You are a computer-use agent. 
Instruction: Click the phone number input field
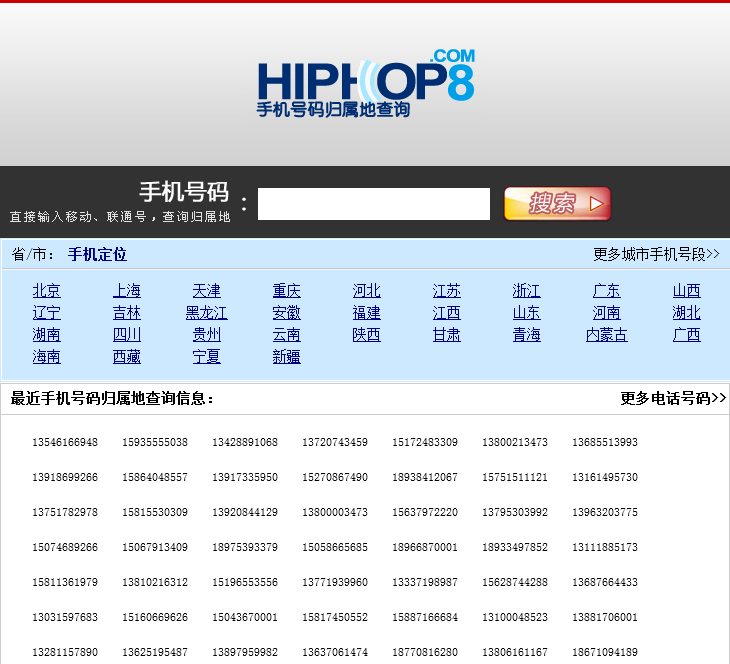click(374, 204)
